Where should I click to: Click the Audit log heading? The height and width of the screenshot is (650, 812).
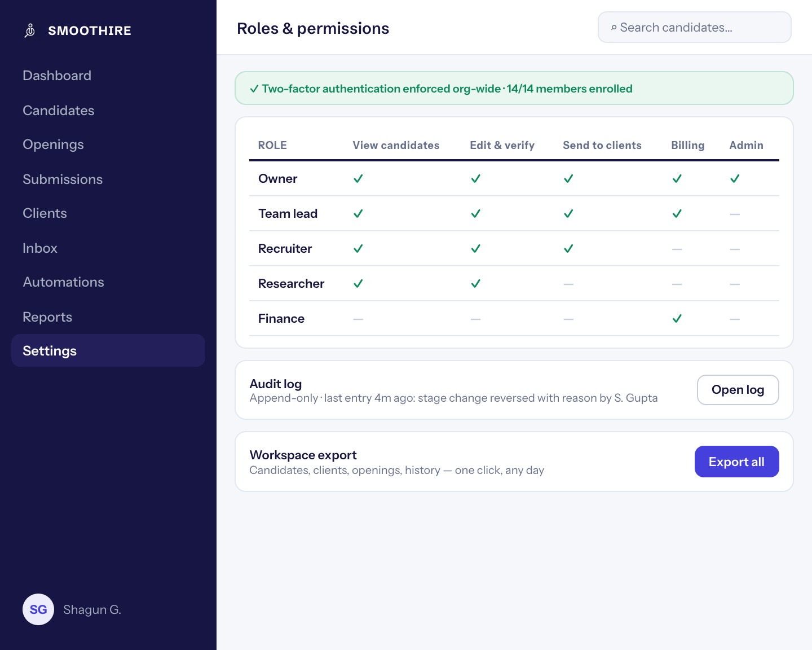tap(275, 384)
